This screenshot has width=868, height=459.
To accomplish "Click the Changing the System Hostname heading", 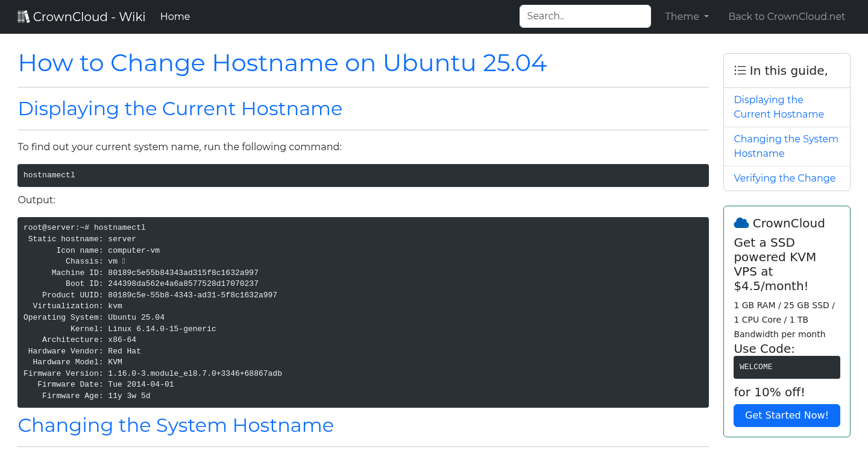I will point(175,425).
